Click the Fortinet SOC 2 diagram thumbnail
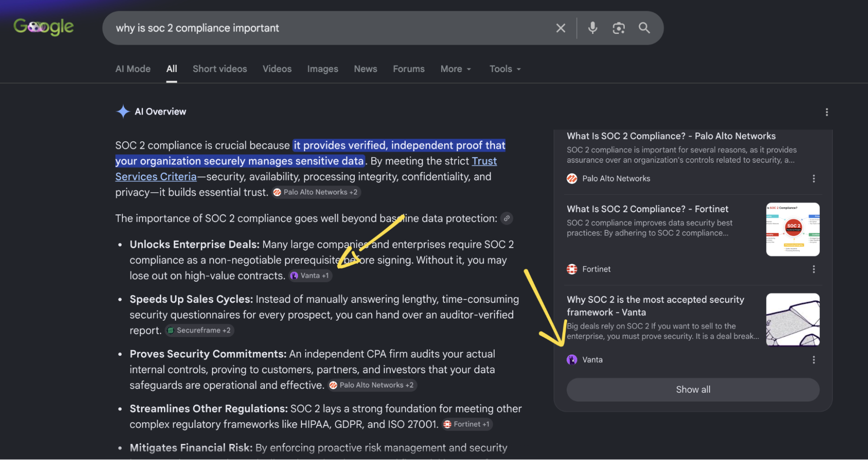The width and height of the screenshot is (868, 460). pos(793,230)
